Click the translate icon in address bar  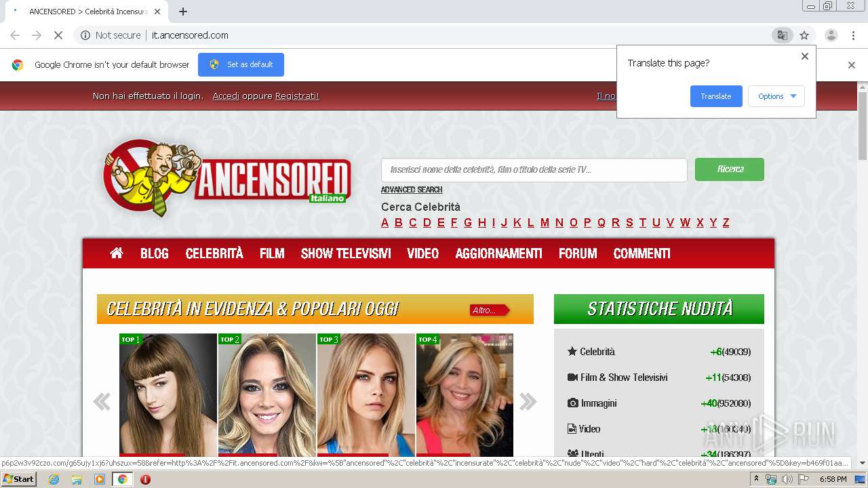[x=782, y=35]
